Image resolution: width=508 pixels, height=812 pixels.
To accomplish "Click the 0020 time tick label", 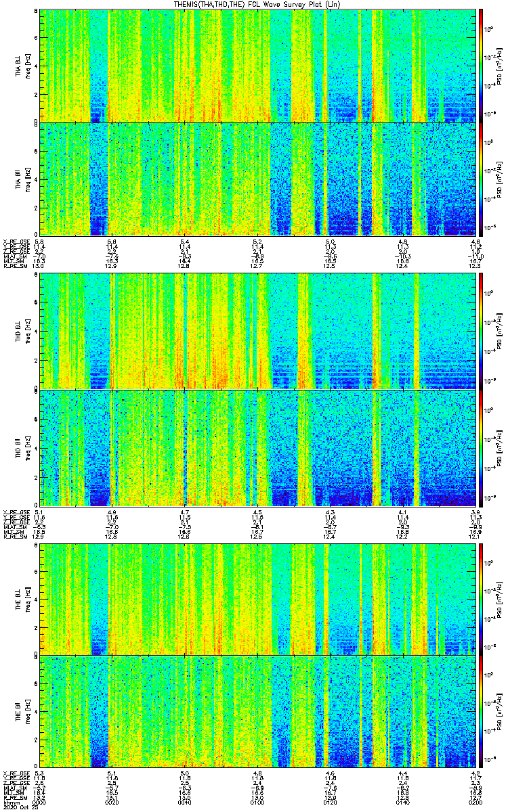I will click(x=112, y=803).
